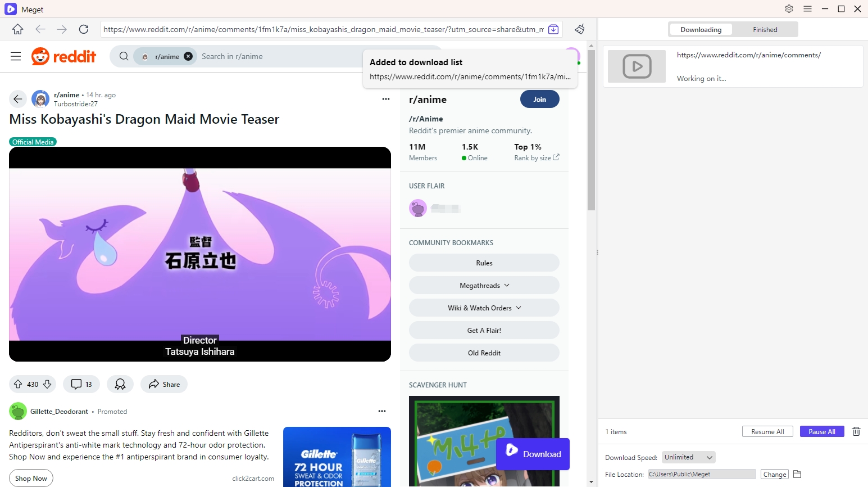This screenshot has width=868, height=487.
Task: Click the search magnifier icon
Action: tap(124, 56)
